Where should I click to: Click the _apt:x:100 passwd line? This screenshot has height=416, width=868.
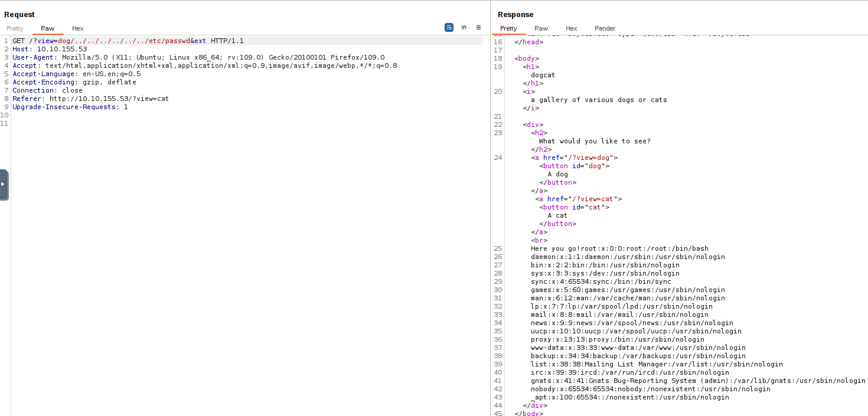pos(630,397)
